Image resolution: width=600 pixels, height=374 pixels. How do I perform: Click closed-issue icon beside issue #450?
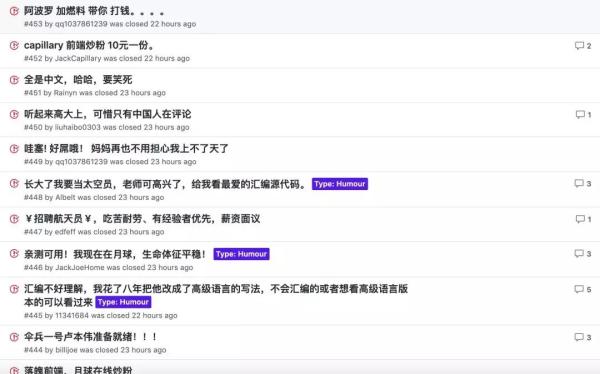[x=14, y=114]
